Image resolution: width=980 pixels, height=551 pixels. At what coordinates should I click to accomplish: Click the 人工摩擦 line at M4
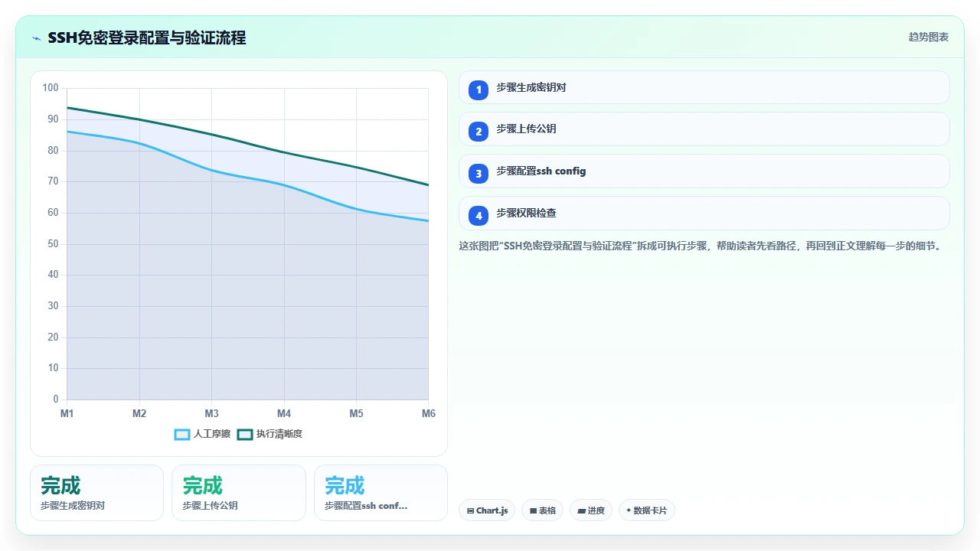[x=284, y=184]
